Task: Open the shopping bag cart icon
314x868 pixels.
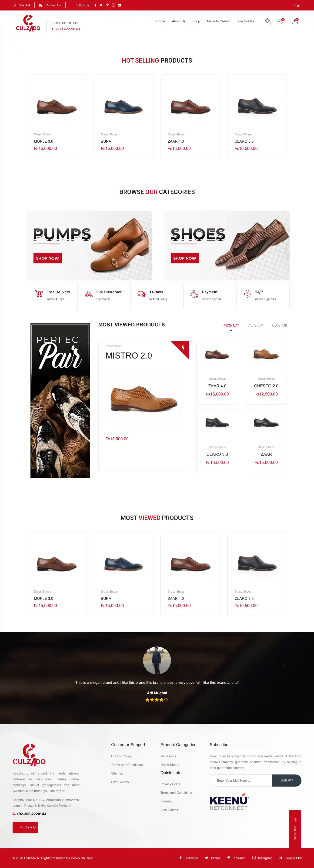Action: coord(295,21)
